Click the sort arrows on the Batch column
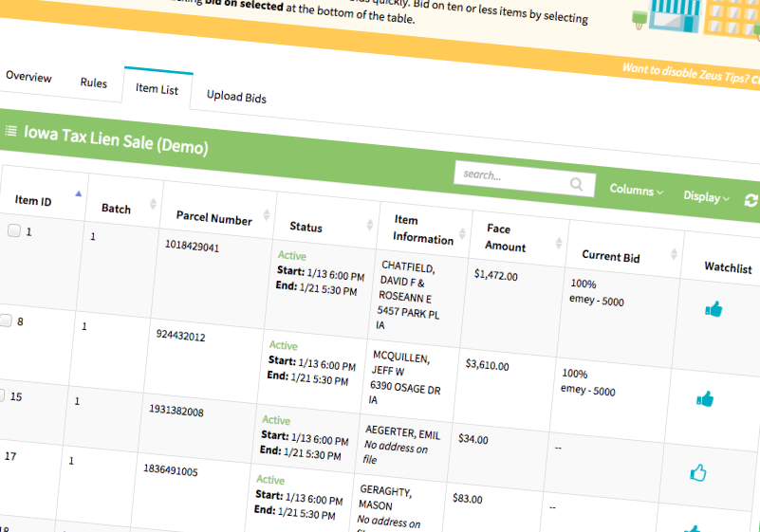The height and width of the screenshot is (532, 760). coord(153,204)
